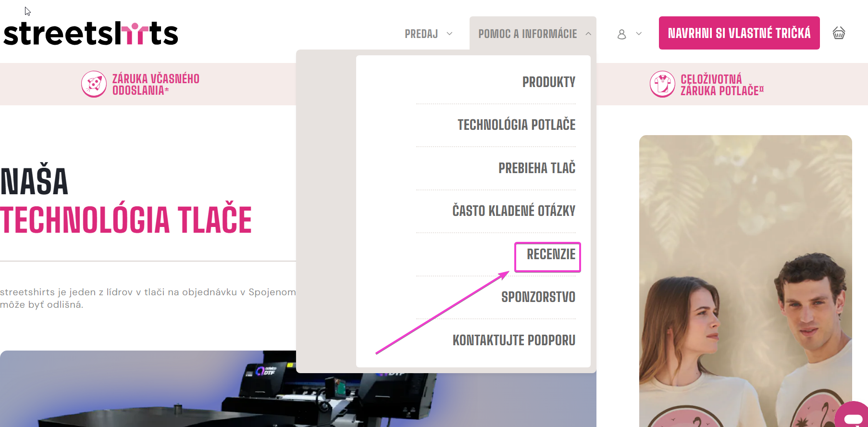Image resolution: width=868 pixels, height=427 pixels.
Task: Choose the Recenzie menu item
Action: pyautogui.click(x=551, y=254)
